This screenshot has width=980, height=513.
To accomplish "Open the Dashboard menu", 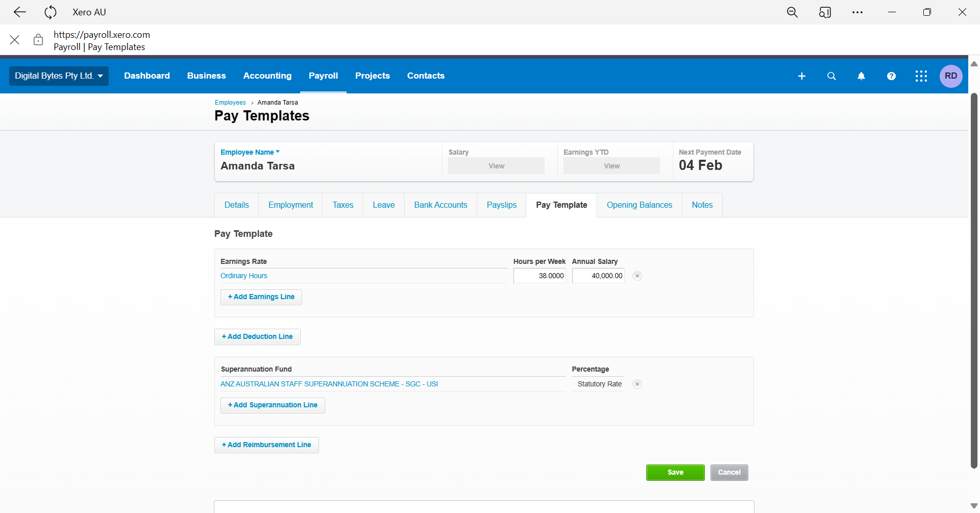I will [x=147, y=76].
